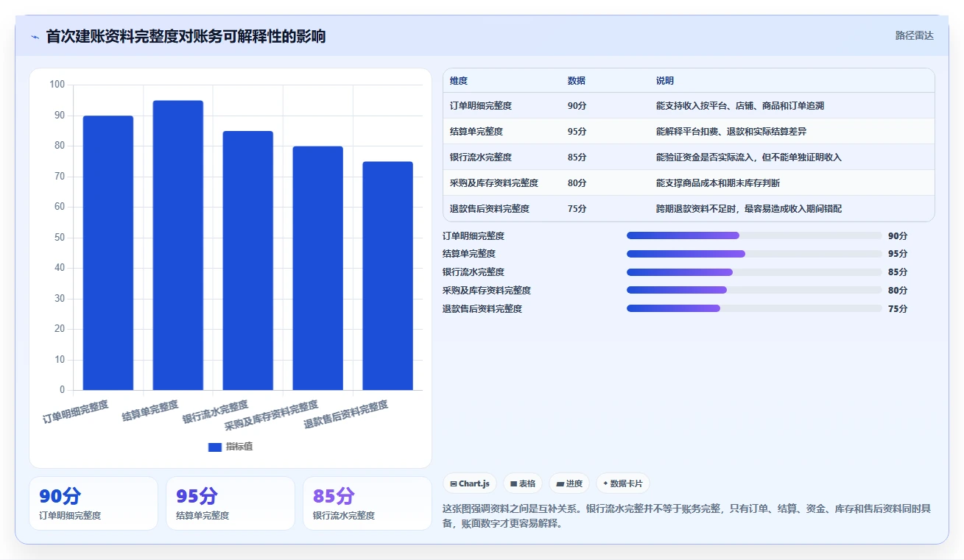964x560 pixels.
Task: Click the 50 y-axis tick label
Action: tap(59, 238)
